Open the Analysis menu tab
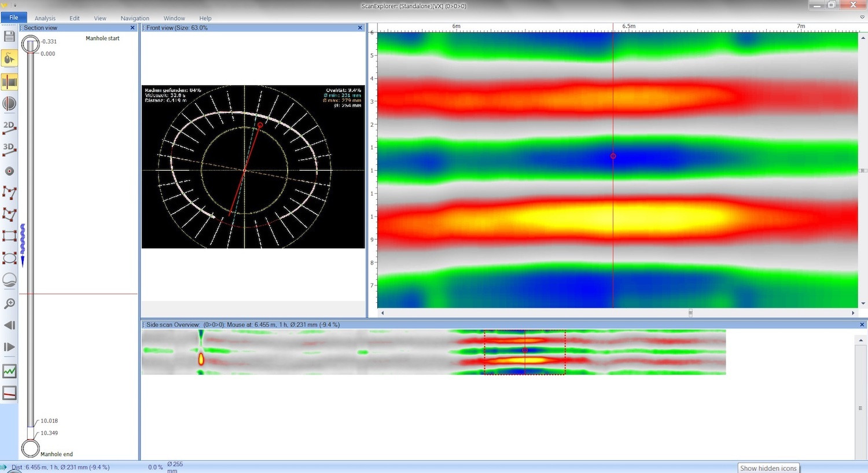 tap(45, 19)
